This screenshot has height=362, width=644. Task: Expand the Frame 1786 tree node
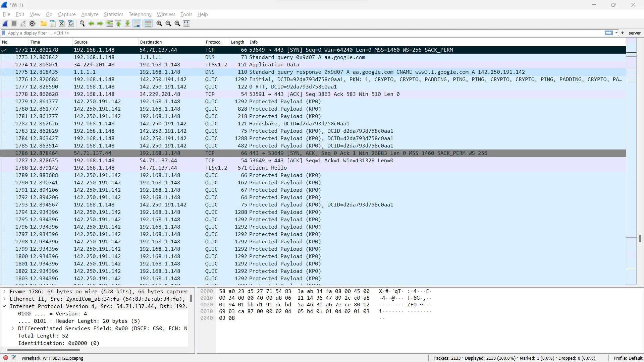(x=4, y=292)
